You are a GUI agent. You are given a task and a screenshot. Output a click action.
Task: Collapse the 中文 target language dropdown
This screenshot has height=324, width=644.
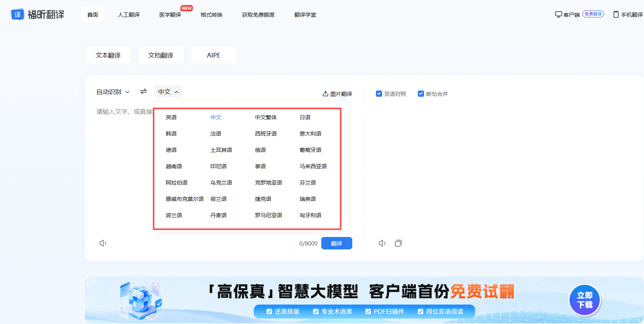coord(168,92)
